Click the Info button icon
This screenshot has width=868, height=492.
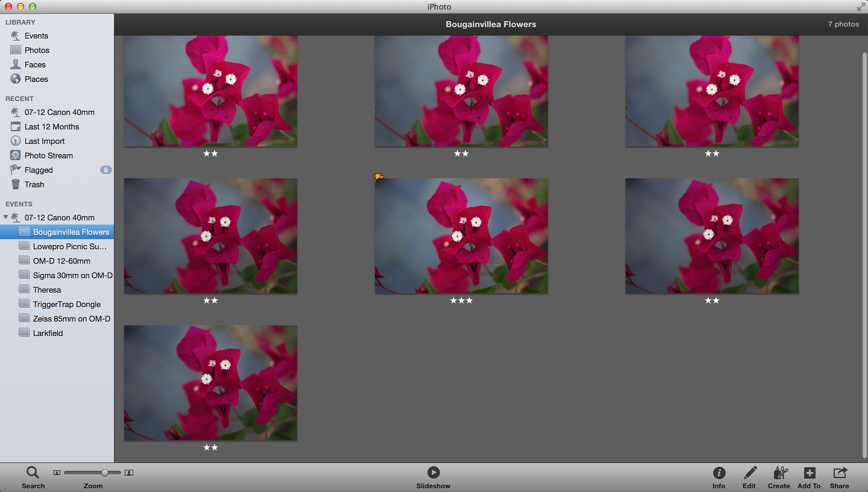click(719, 472)
